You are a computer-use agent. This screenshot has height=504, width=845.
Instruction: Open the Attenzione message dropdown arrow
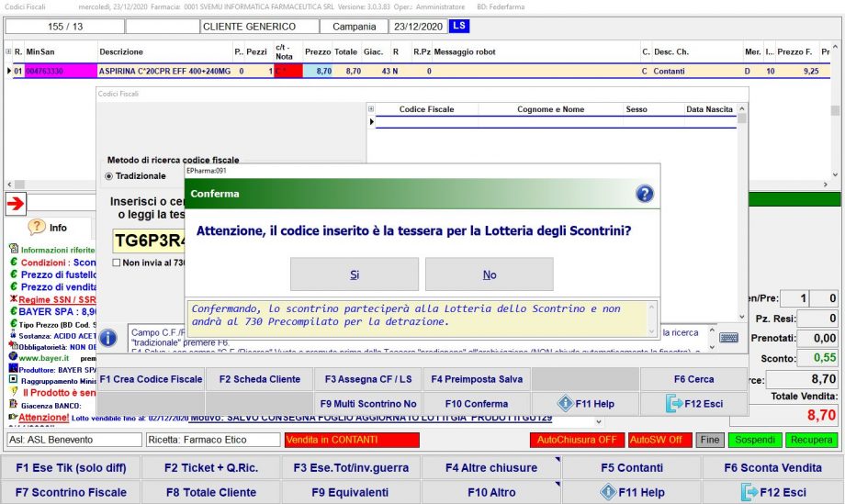point(600,421)
